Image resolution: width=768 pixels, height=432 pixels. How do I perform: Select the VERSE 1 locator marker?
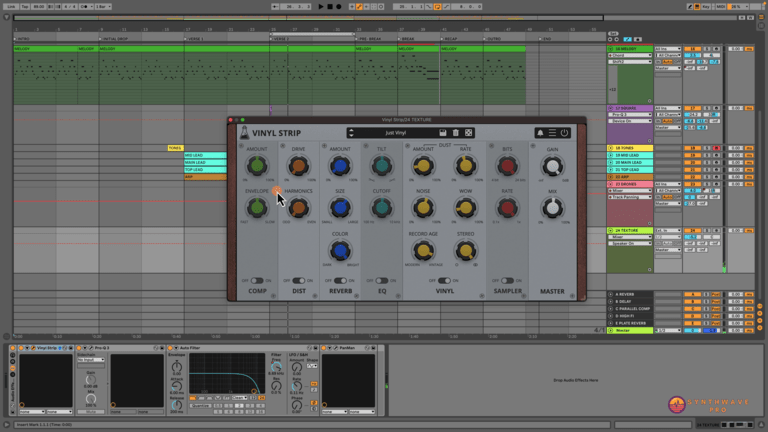click(196, 39)
